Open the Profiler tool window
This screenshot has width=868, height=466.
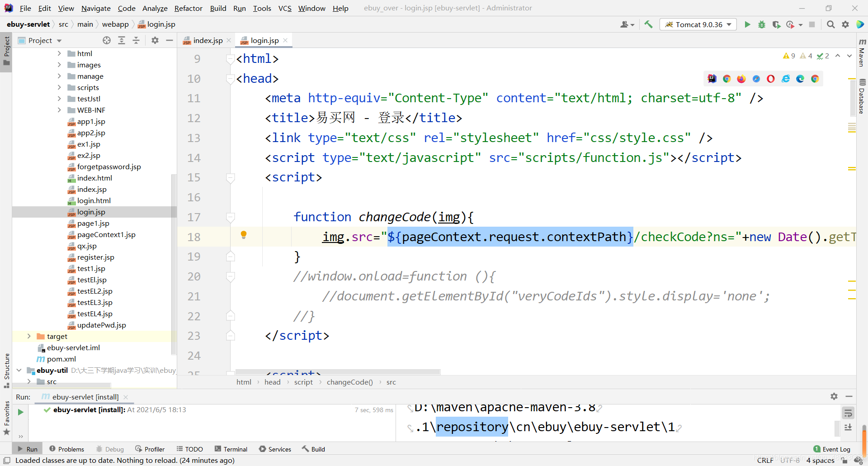[150, 449]
